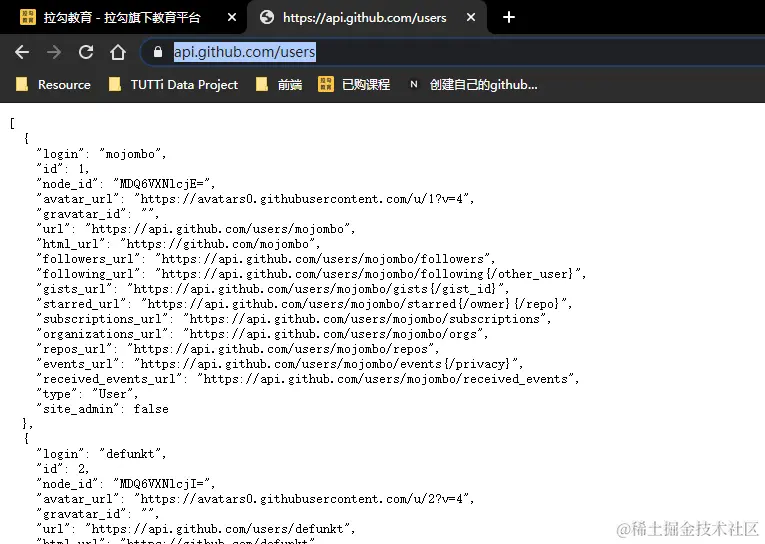Screen dimensions: 765x544
Task: Click the "url" value for users/mojombo
Action: pos(218,229)
